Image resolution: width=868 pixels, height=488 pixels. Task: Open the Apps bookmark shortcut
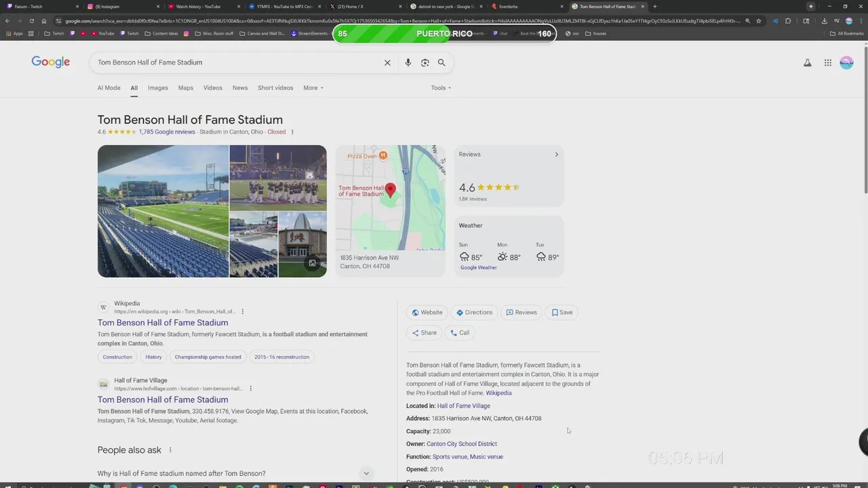pyautogui.click(x=14, y=33)
